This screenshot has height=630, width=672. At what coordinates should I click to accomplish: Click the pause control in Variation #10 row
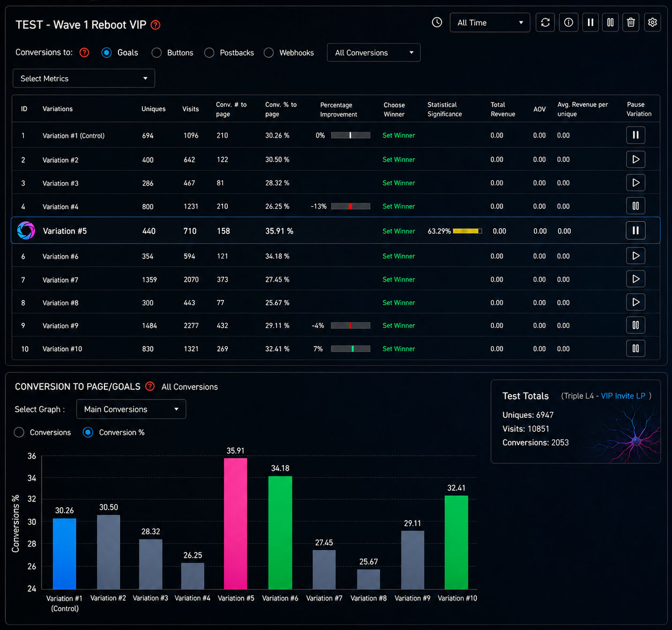[x=636, y=348]
